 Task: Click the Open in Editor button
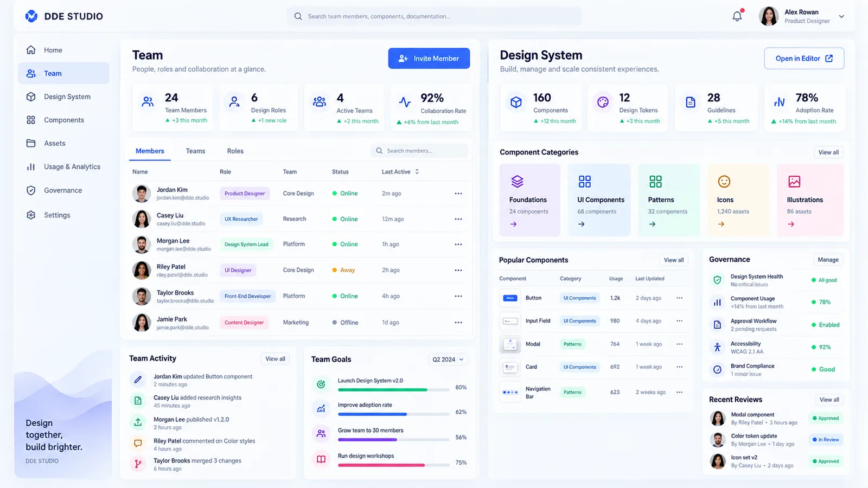coord(804,59)
